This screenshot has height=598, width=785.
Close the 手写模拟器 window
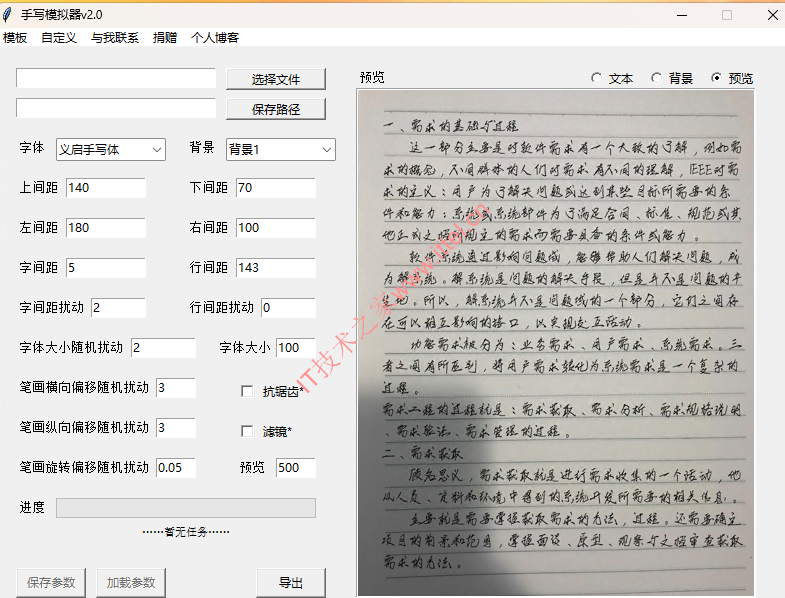[x=772, y=15]
